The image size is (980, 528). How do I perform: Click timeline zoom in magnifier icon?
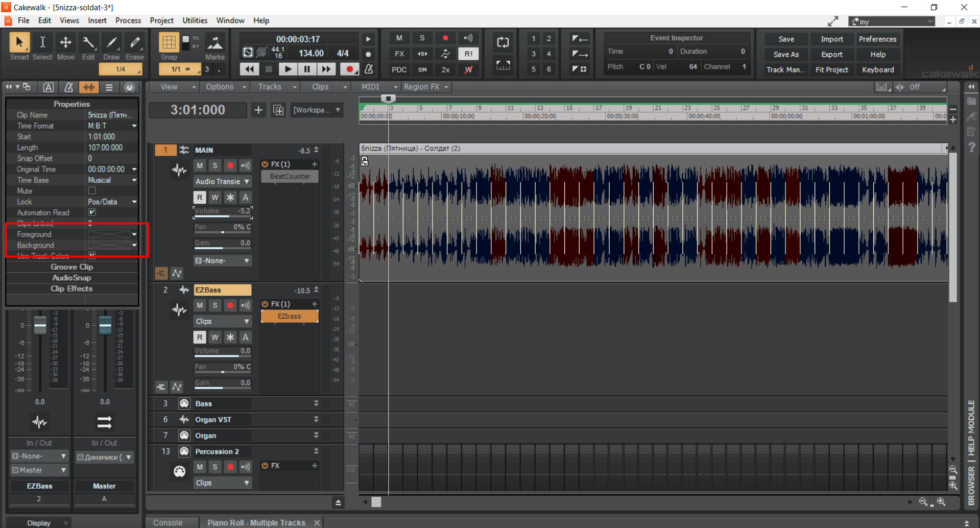tap(941, 502)
